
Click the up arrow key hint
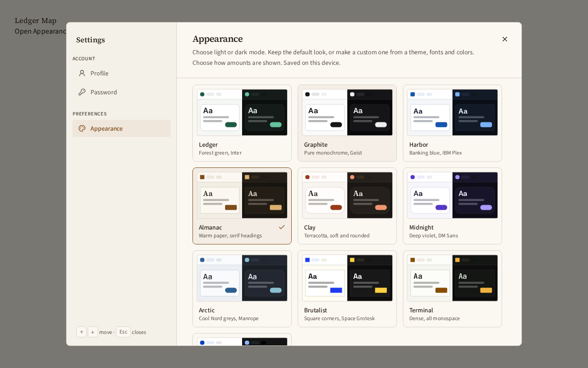click(x=81, y=332)
